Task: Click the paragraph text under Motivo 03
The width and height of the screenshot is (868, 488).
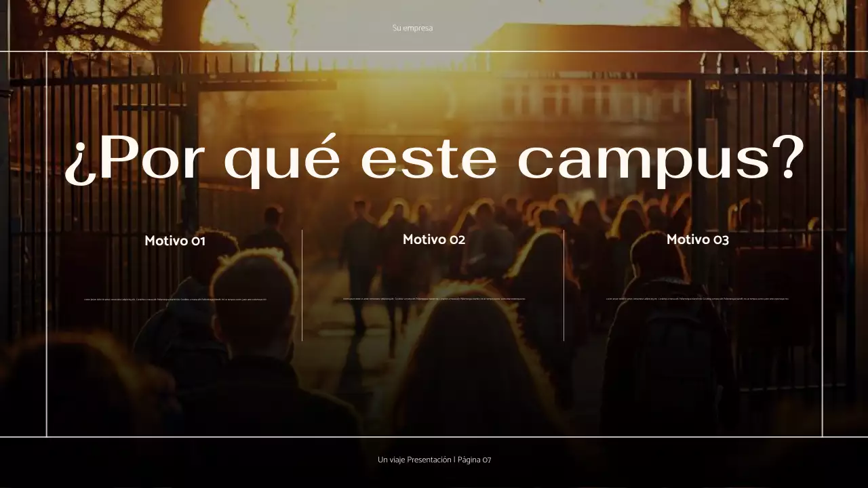Action: tap(697, 298)
